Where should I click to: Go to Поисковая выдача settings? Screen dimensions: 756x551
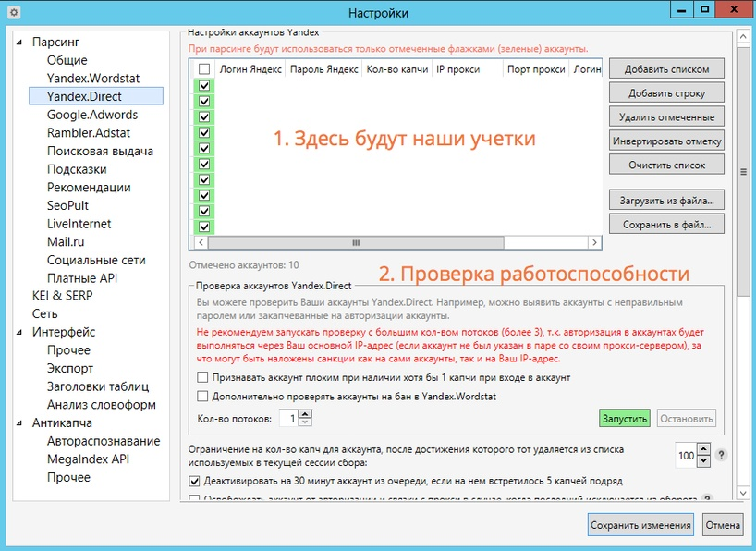pyautogui.click(x=100, y=151)
